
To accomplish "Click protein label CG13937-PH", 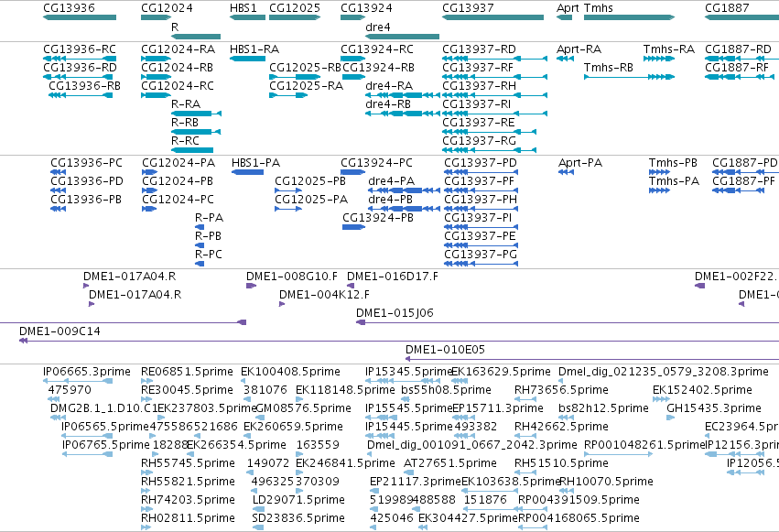I will point(481,200).
